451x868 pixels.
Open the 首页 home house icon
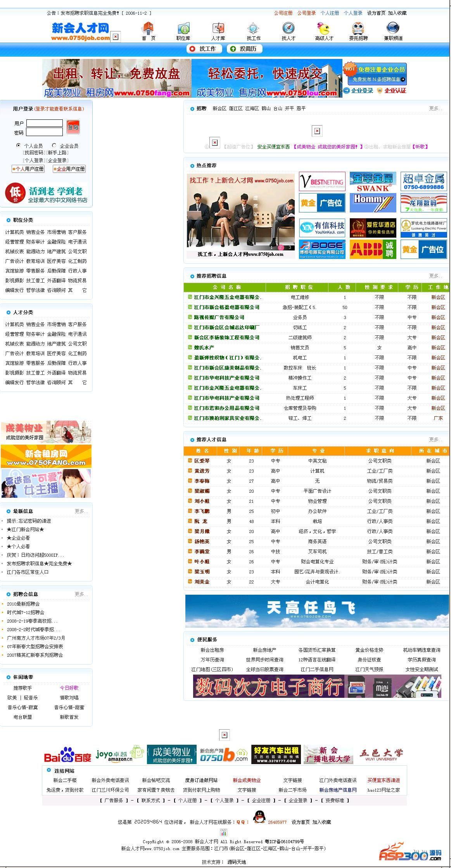tap(148, 28)
